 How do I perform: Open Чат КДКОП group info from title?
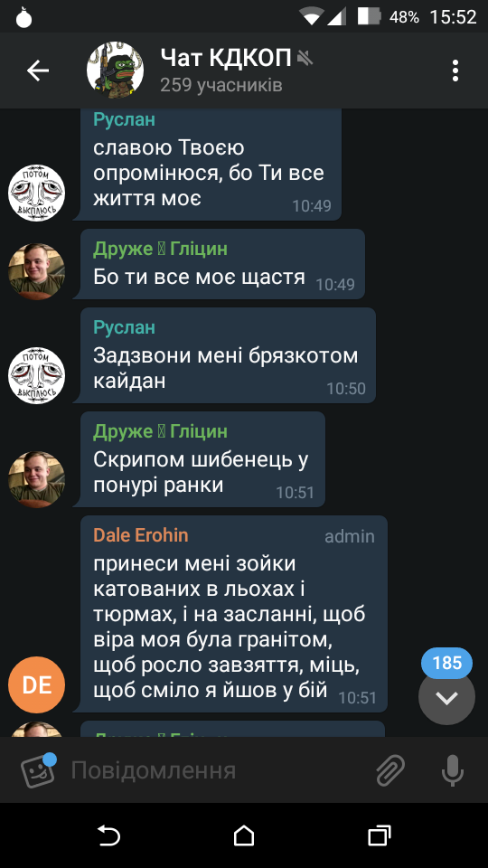tap(226, 58)
